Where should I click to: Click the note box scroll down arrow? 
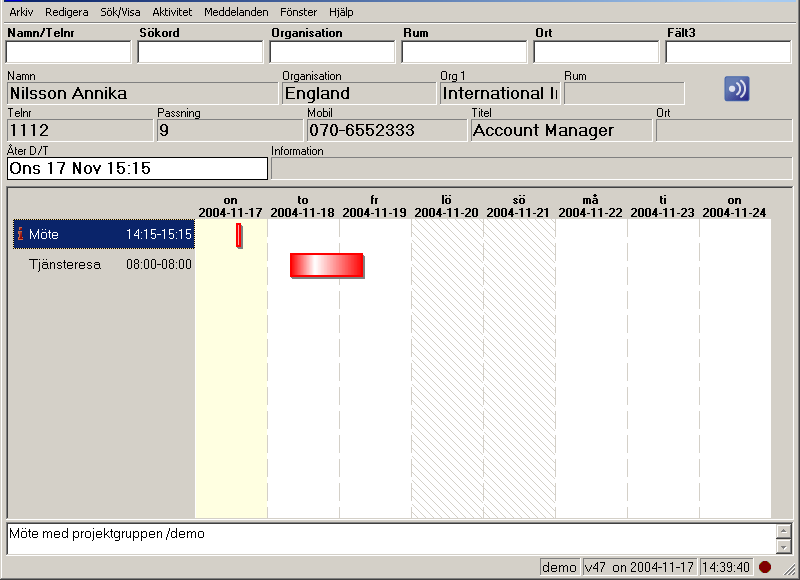(x=784, y=546)
